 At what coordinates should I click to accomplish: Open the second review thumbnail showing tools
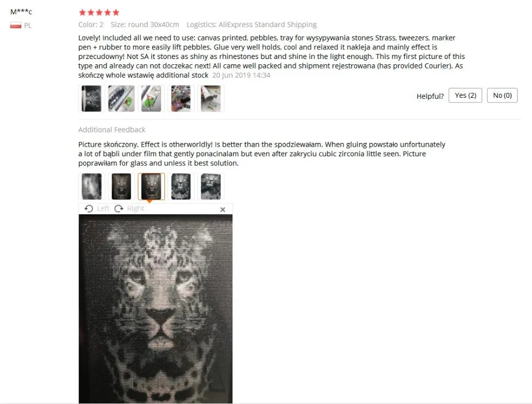click(121, 99)
